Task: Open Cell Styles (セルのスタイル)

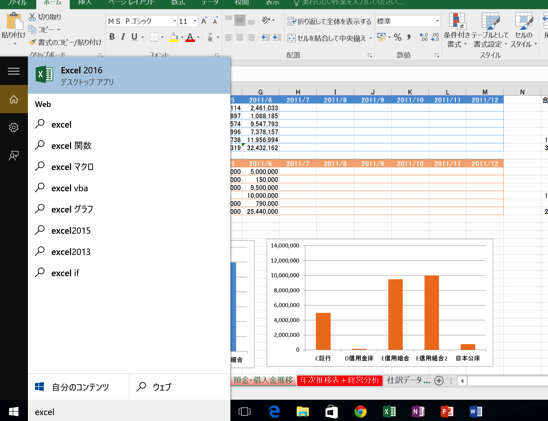Action: [x=524, y=30]
